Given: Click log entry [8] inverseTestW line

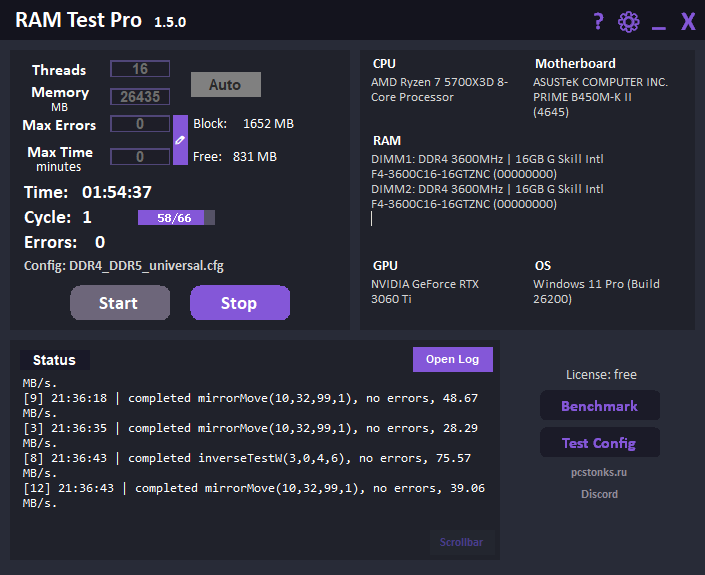Looking at the screenshot, I should click(x=247, y=465).
